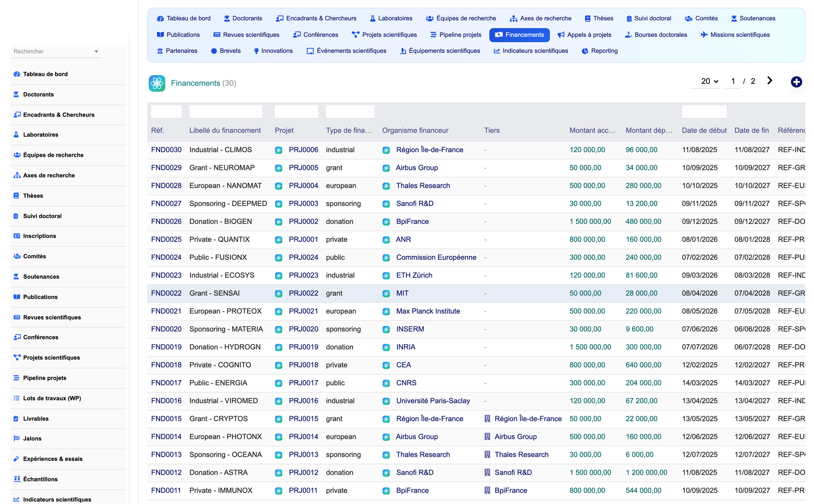814x504 pixels.
Task: Open the Bourses doctorales tab
Action: pyautogui.click(x=656, y=35)
